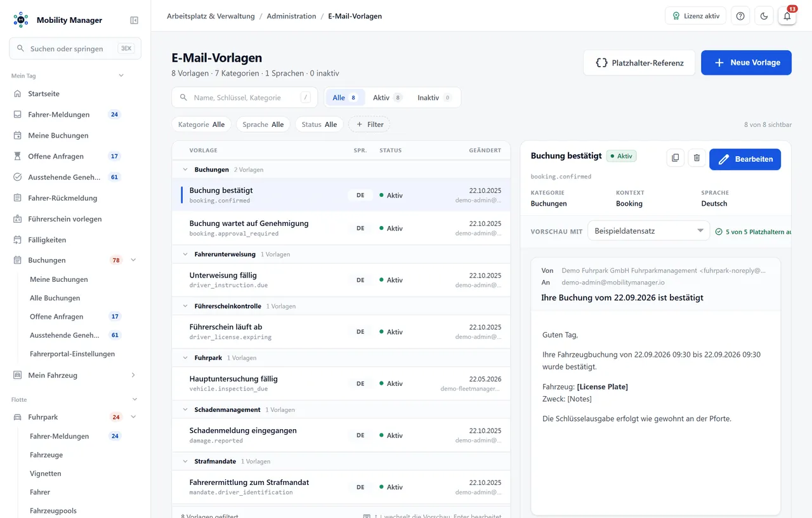Click the Mein Fahrzeug sidebar icon
Screen dimensions: 812x518
[18, 375]
